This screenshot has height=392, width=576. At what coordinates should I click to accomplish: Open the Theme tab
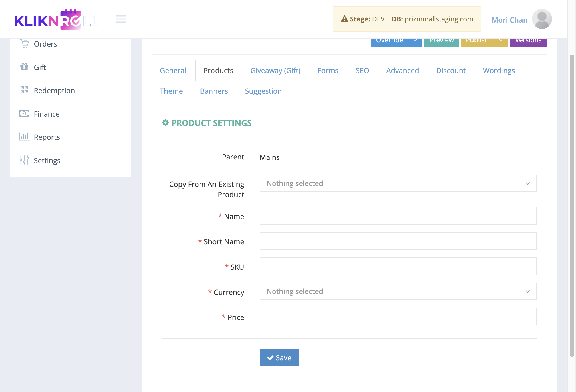[171, 91]
